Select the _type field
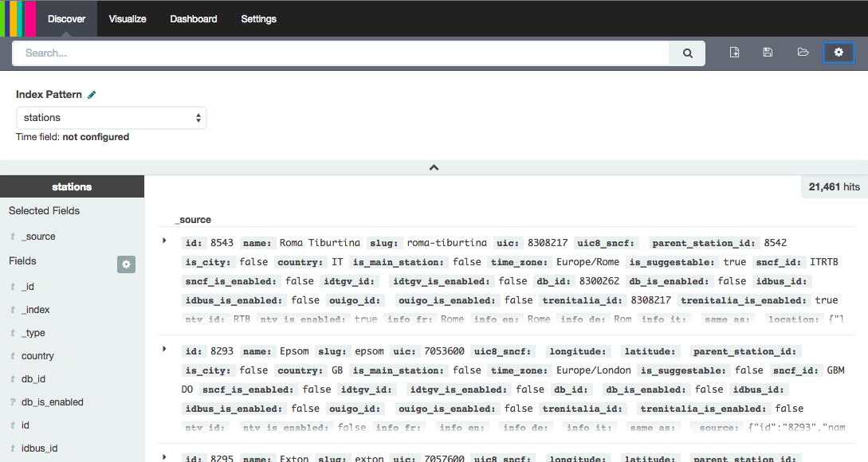 tap(33, 333)
